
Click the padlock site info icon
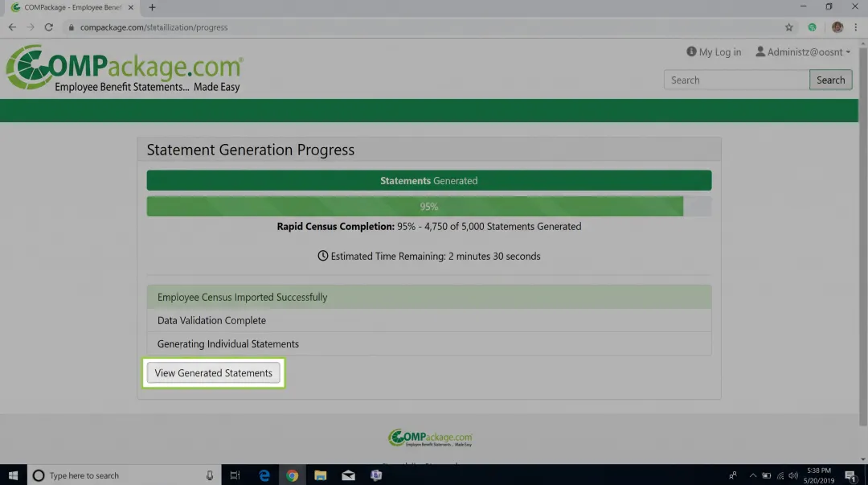(71, 27)
